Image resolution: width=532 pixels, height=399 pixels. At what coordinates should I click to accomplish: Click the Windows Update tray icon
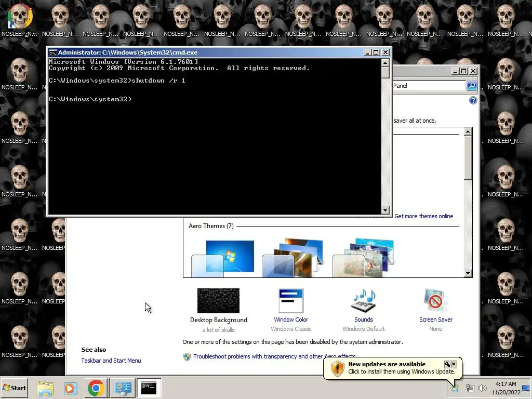(x=455, y=388)
